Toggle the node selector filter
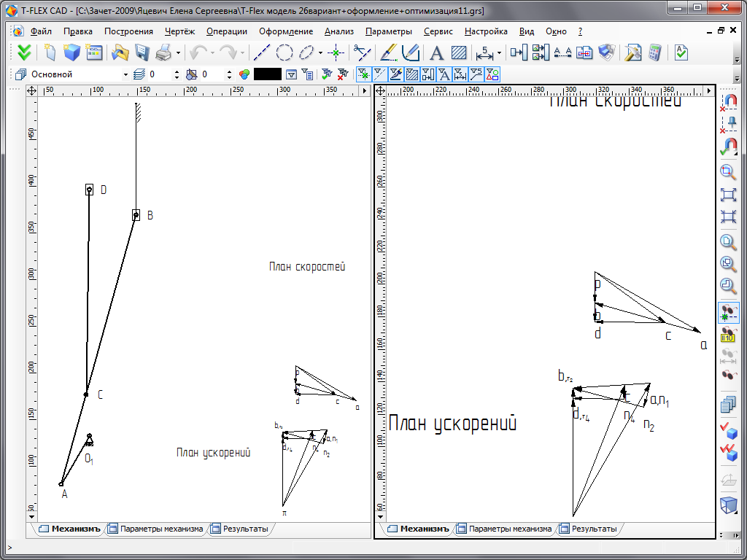This screenshot has height=560, width=747. point(364,74)
